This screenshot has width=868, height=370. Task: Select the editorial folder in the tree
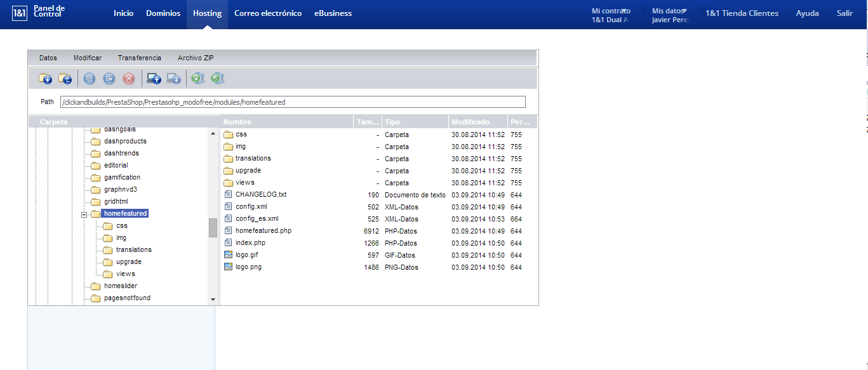click(116, 166)
